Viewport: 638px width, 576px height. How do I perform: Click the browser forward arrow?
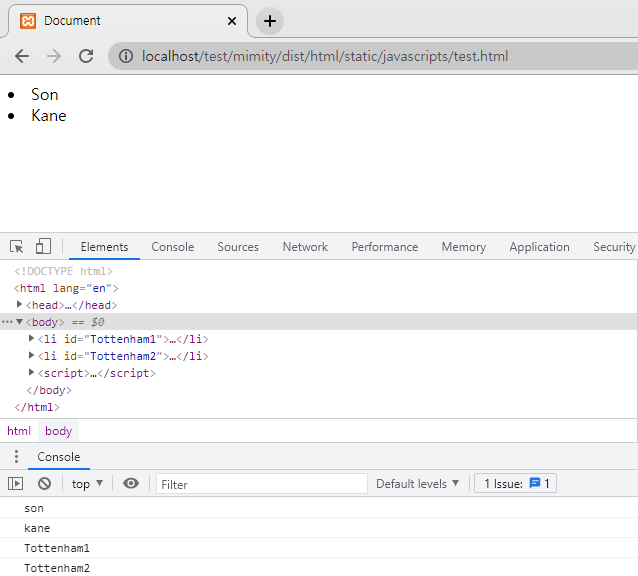(54, 56)
